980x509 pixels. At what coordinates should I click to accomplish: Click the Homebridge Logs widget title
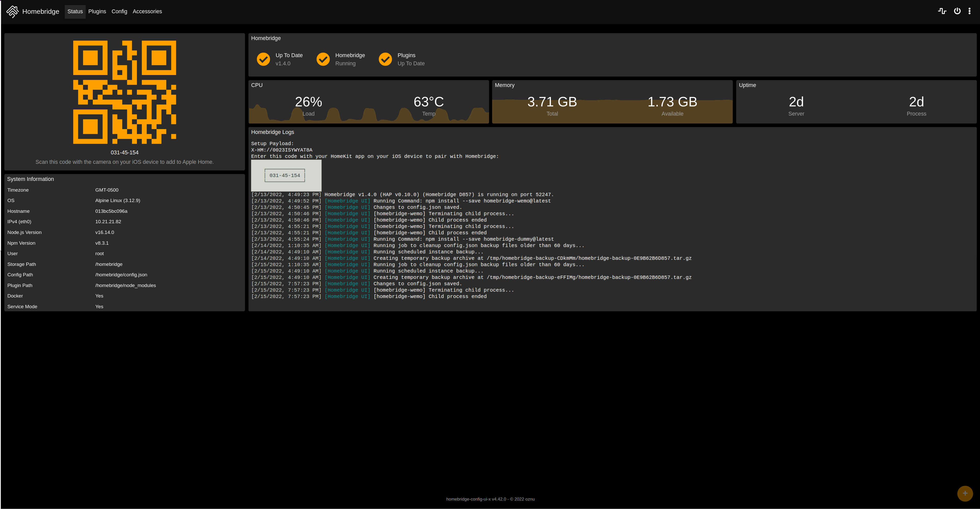pos(272,132)
